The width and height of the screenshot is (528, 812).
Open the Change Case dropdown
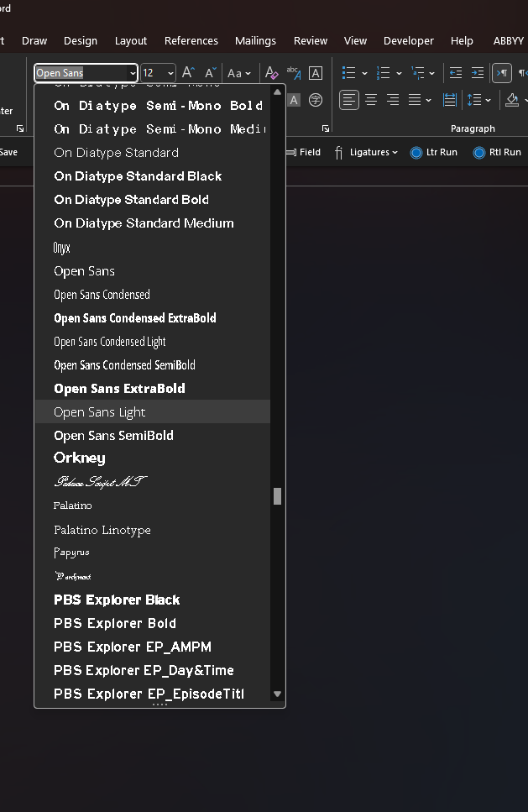(239, 73)
